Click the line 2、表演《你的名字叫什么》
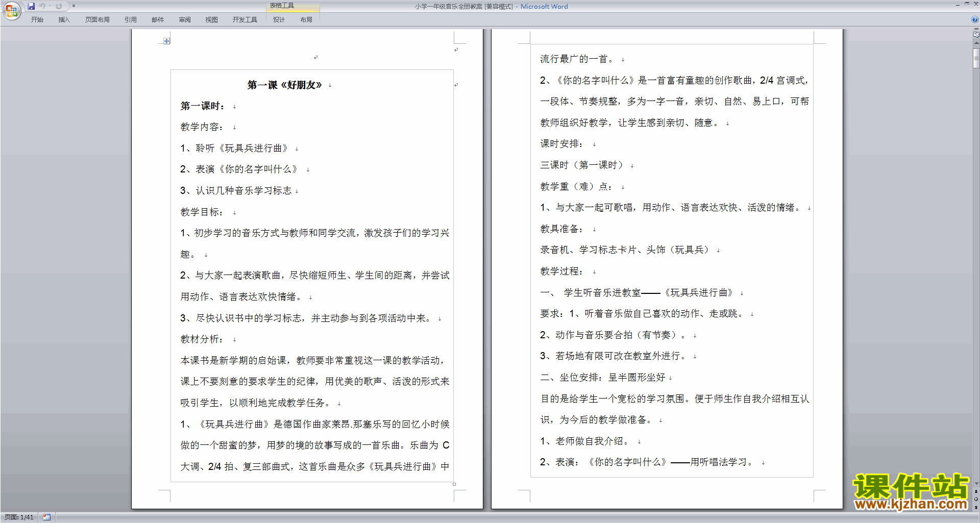Viewport: 980px width, 523px height. click(240, 169)
